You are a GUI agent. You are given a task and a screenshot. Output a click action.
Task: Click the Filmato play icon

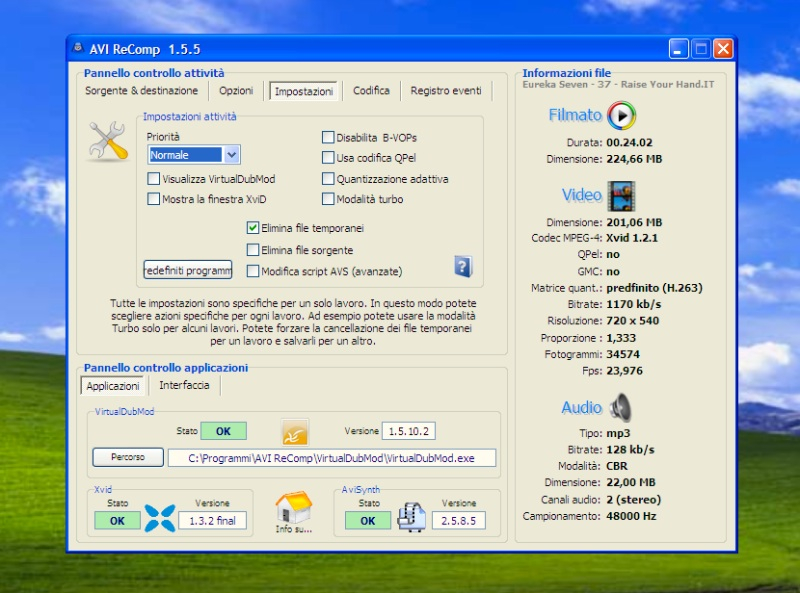tap(621, 115)
